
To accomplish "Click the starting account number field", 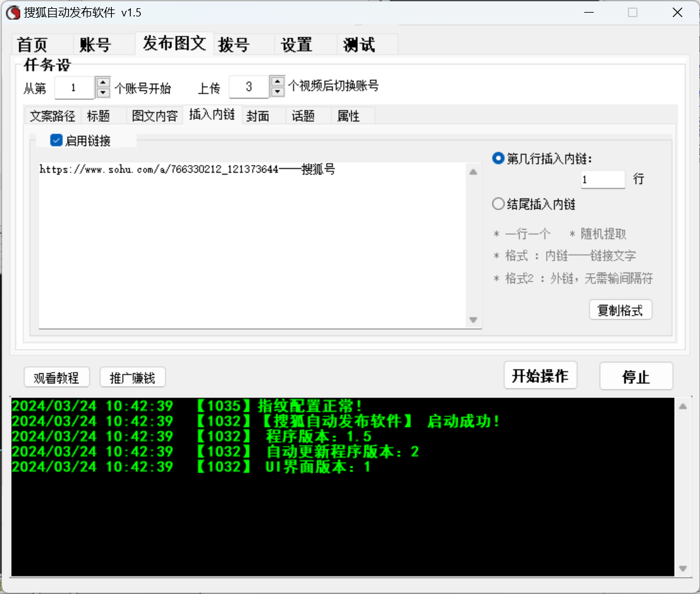I will [x=74, y=87].
